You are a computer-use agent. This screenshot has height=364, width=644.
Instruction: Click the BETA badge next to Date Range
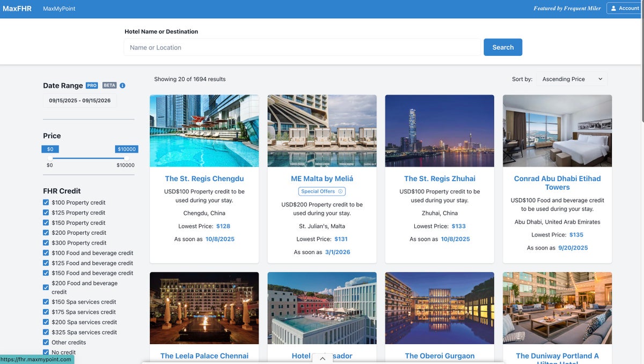(109, 86)
